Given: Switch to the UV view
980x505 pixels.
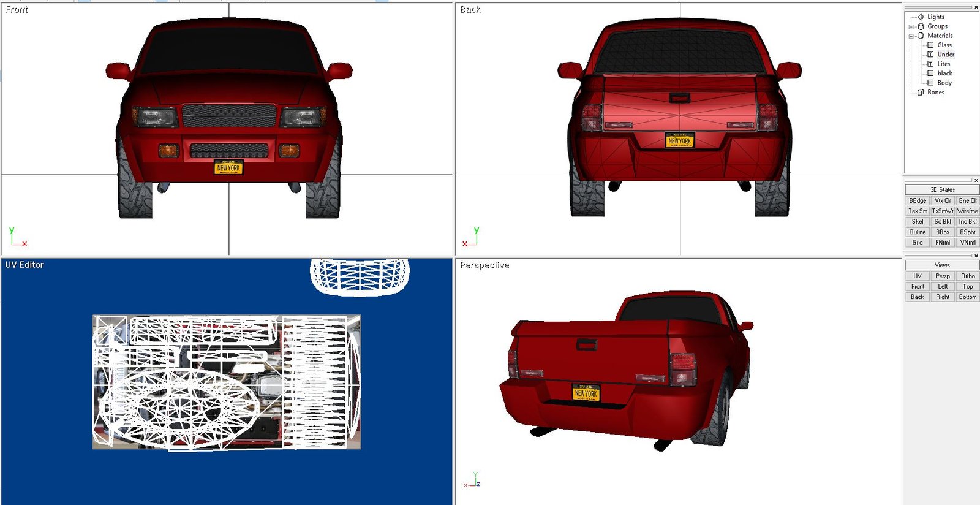Looking at the screenshot, I should [918, 276].
